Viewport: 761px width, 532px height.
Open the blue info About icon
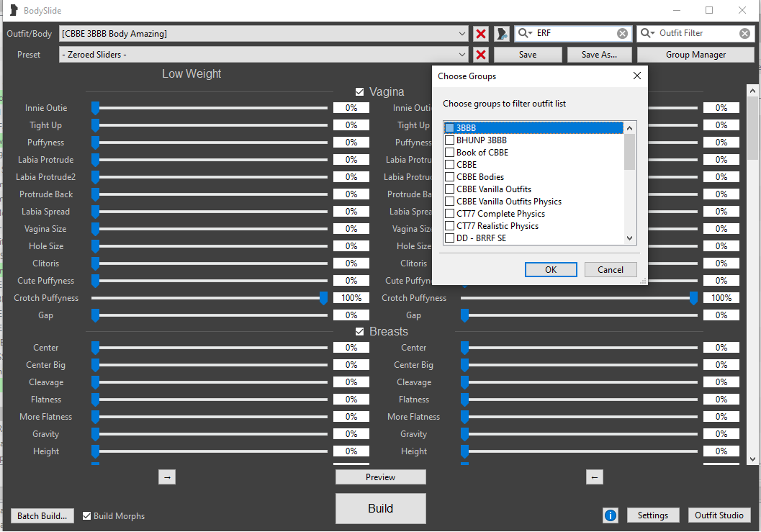[610, 515]
